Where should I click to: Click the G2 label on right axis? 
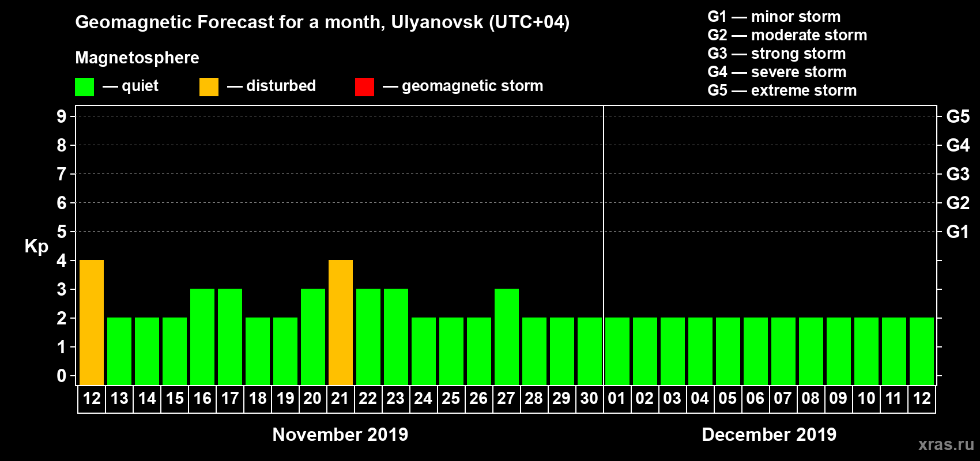[958, 203]
